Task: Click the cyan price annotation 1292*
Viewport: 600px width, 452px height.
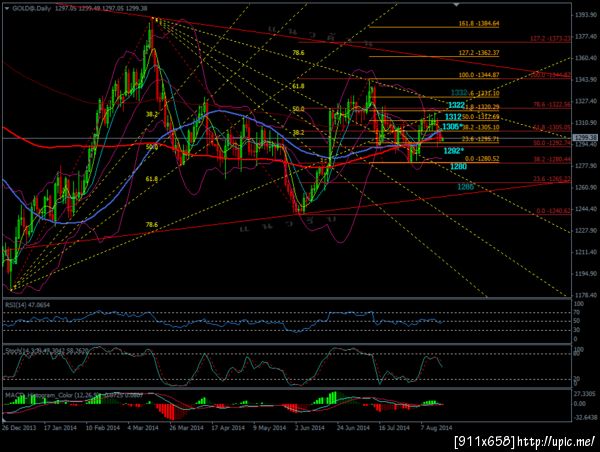Action: click(x=454, y=151)
